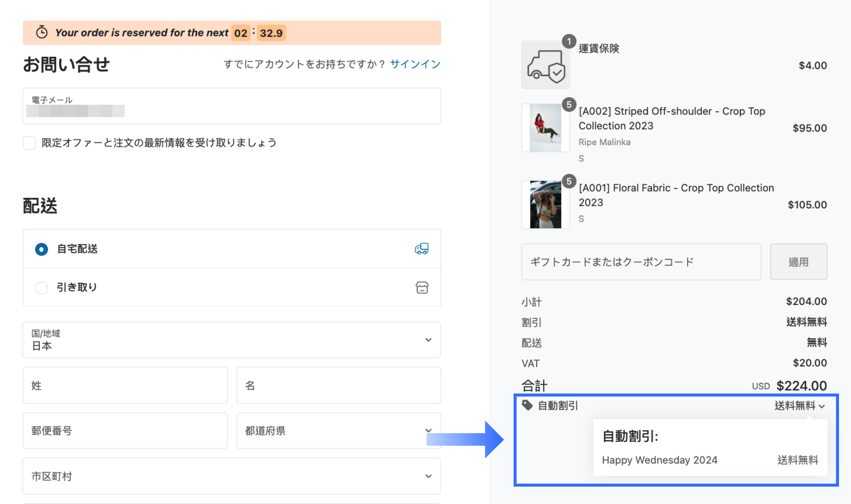Screen dimensions: 851x504
Task: Select the 自宅配送 radio option
Action: [x=41, y=249]
